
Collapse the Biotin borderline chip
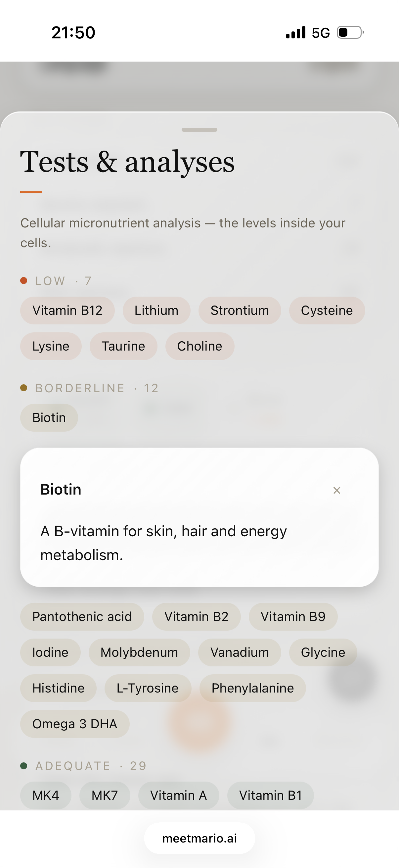(x=49, y=417)
